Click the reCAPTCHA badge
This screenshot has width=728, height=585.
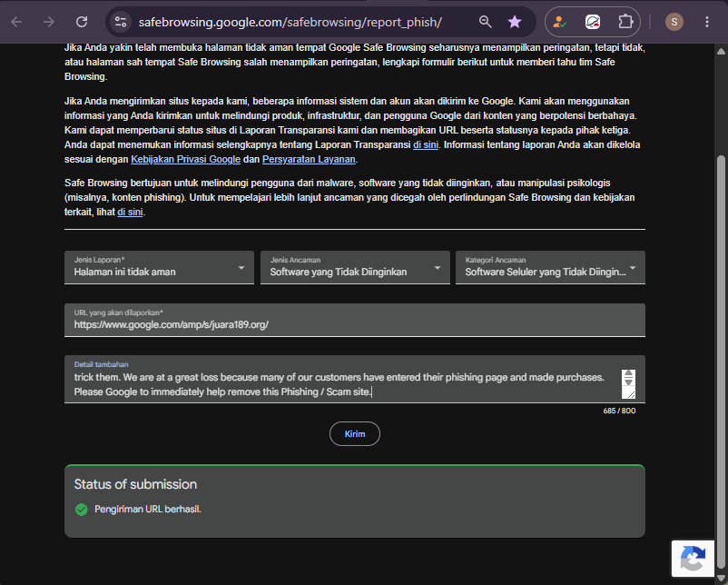(x=693, y=558)
